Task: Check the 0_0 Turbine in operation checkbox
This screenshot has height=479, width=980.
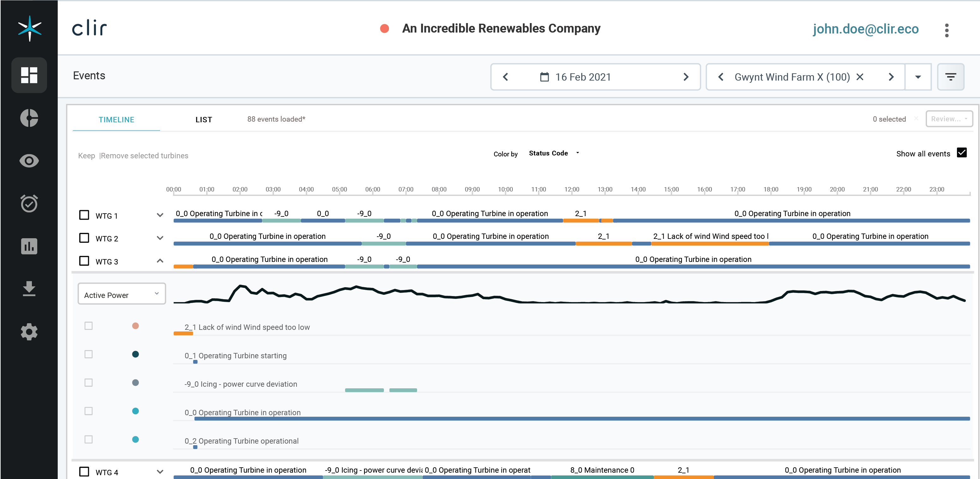Action: (x=89, y=411)
